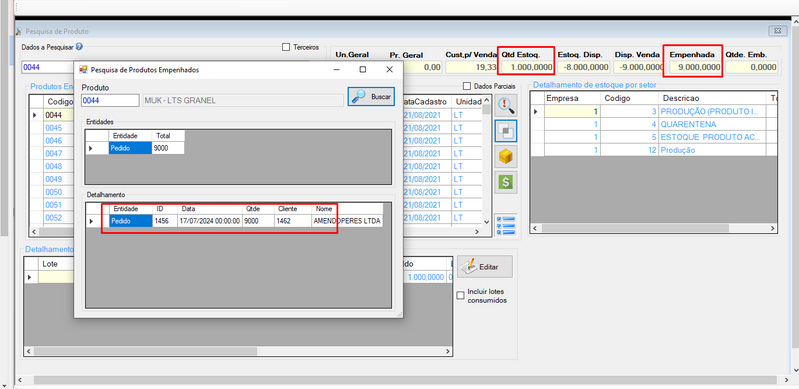Viewport: 799px width, 389px height.
Task: Click the Produto code field in Empenhados dialog
Action: (110, 100)
